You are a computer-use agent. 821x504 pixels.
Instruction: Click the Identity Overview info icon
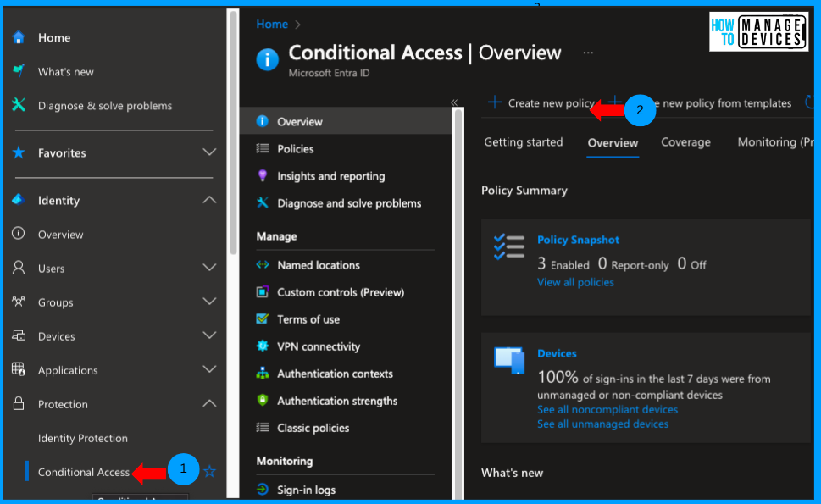click(x=19, y=234)
